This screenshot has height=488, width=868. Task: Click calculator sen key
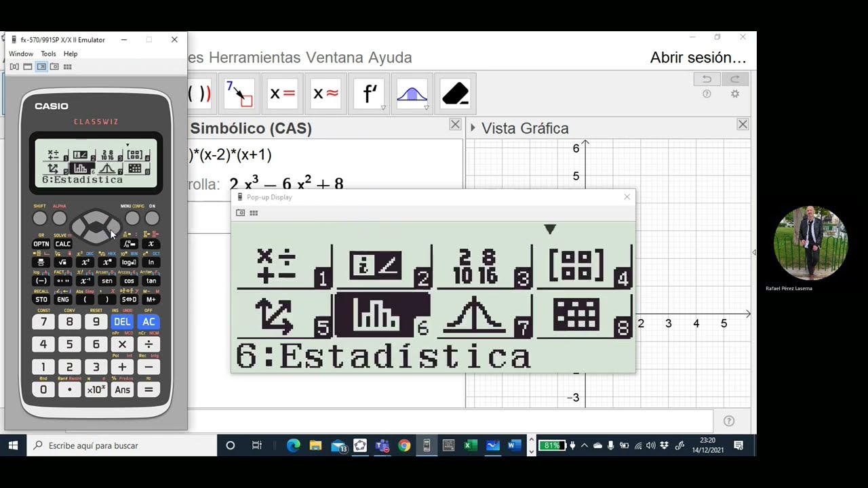[107, 281]
